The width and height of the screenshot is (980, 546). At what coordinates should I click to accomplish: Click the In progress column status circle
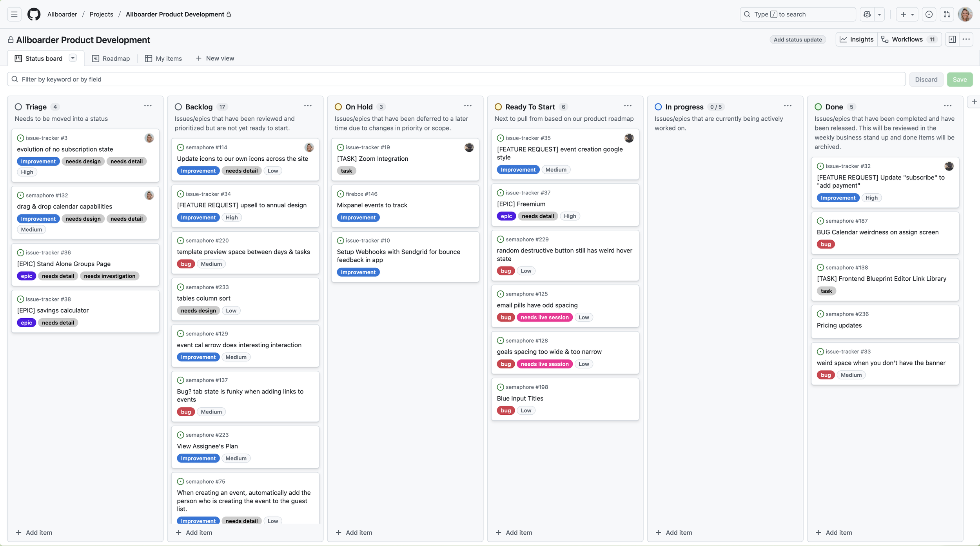tap(658, 107)
